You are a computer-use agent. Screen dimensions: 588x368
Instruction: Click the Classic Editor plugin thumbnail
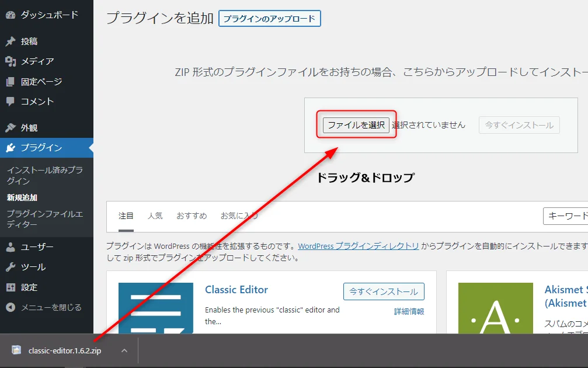(x=156, y=308)
